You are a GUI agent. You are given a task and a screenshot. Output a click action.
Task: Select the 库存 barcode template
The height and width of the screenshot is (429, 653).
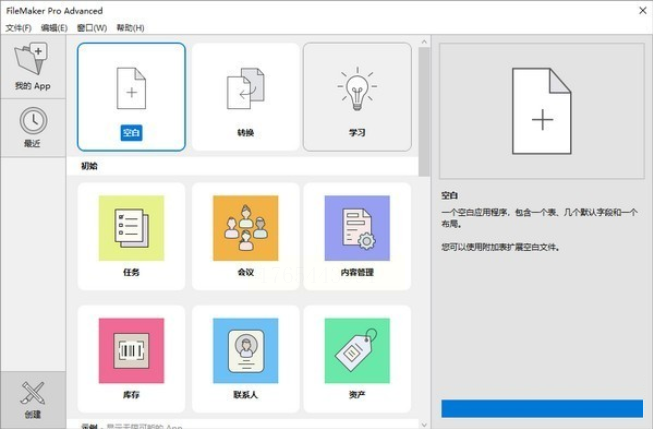pyautogui.click(x=131, y=359)
